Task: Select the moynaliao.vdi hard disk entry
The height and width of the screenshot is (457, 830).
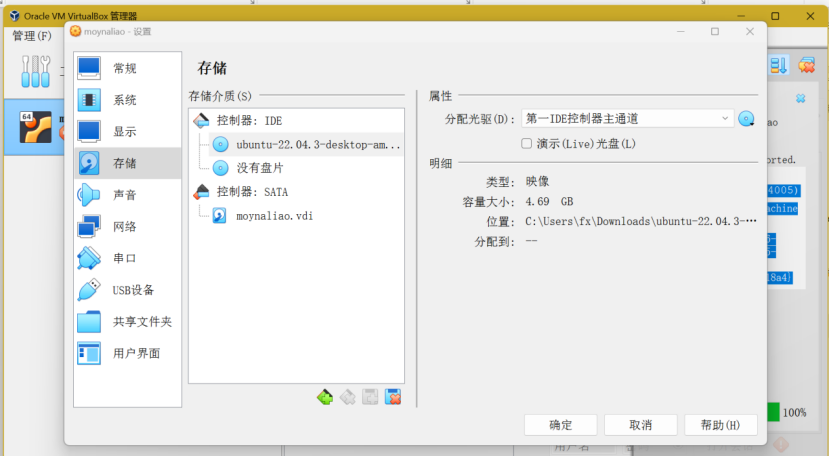Action: click(274, 216)
